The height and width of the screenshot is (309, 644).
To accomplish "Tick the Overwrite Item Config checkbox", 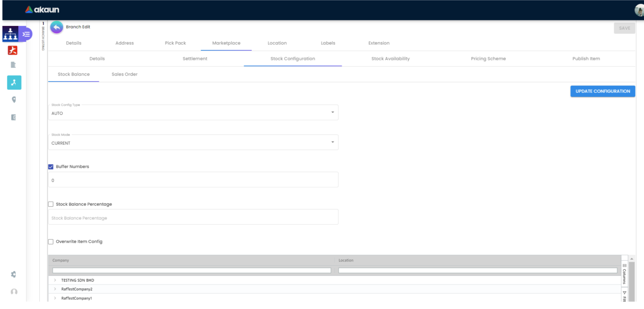I will (51, 242).
